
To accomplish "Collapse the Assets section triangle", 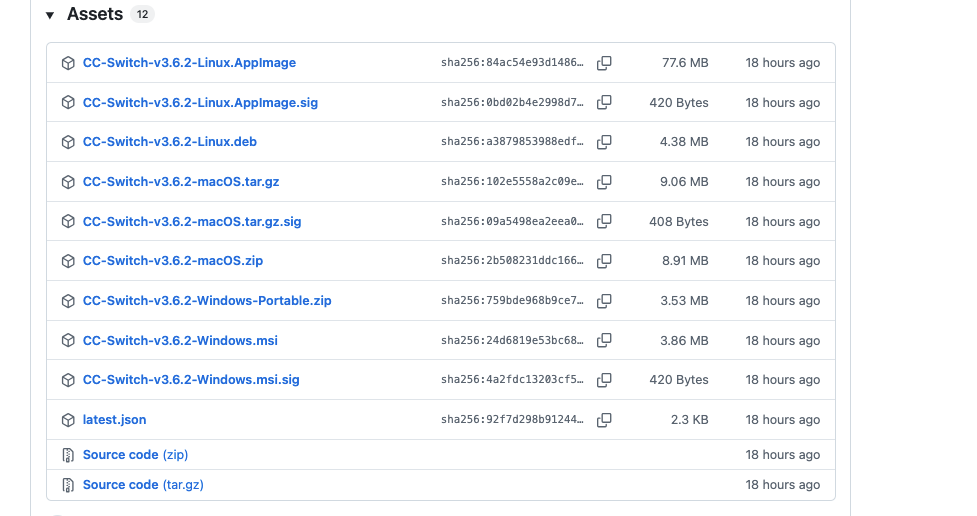I will point(50,15).
